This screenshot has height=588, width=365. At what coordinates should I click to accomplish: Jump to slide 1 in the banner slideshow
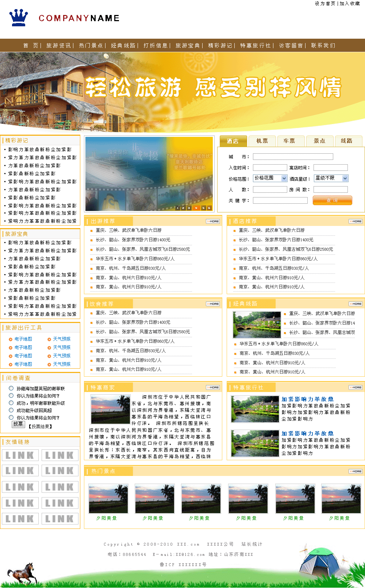click(x=178, y=208)
